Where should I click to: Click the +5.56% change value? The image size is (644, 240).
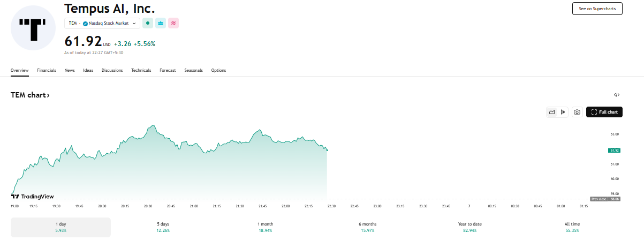pyautogui.click(x=145, y=43)
